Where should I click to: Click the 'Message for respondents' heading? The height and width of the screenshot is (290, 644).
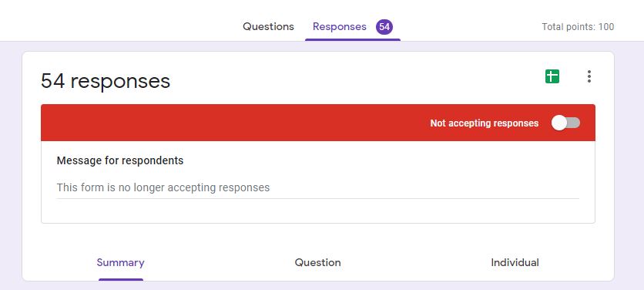click(120, 160)
